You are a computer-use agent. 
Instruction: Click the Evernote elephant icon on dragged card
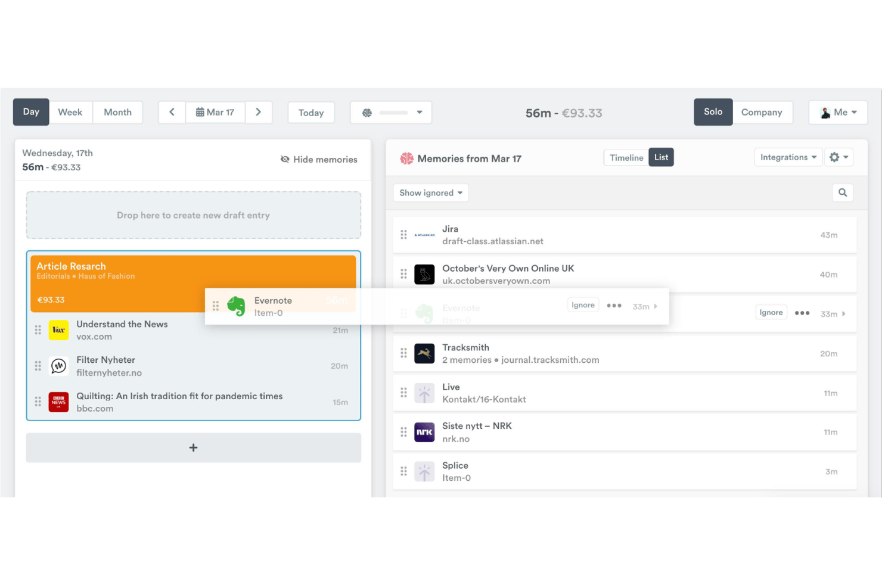[236, 306]
